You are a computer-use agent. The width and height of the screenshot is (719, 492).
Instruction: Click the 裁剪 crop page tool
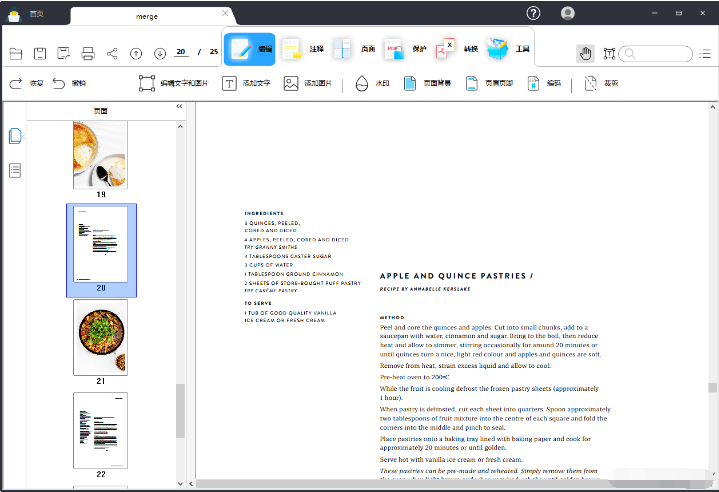pos(600,84)
